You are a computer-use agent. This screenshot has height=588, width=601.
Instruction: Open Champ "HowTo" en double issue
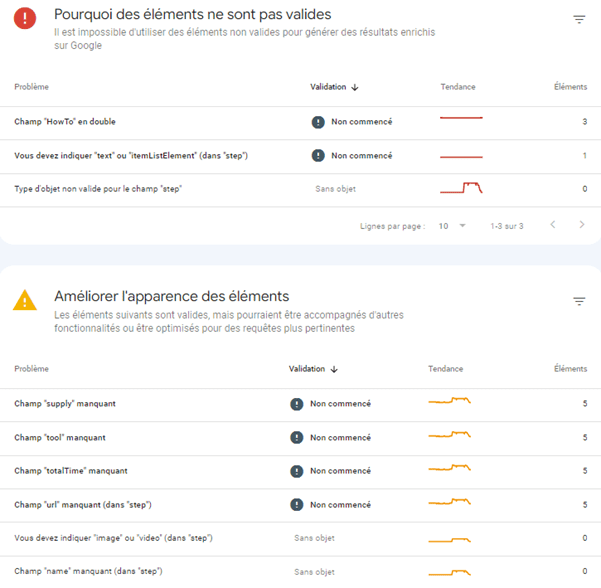300,123
